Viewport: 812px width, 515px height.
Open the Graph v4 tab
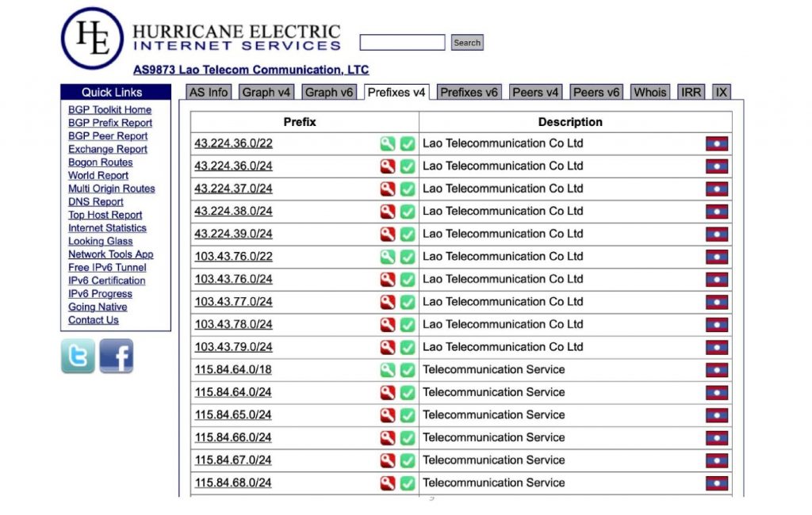tap(266, 92)
